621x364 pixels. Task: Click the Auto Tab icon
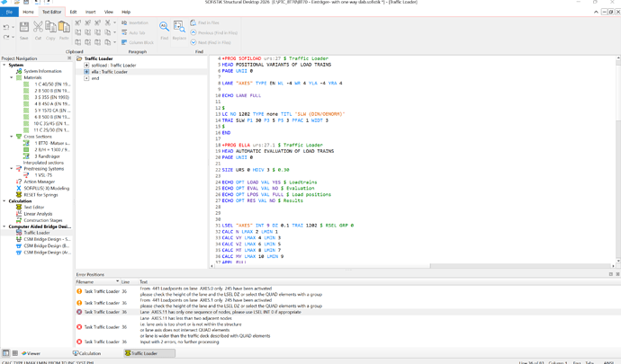tap(124, 32)
